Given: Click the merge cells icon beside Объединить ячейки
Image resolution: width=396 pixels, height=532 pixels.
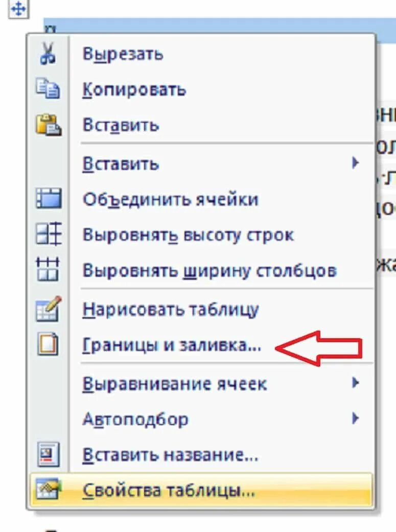Looking at the screenshot, I should [49, 198].
